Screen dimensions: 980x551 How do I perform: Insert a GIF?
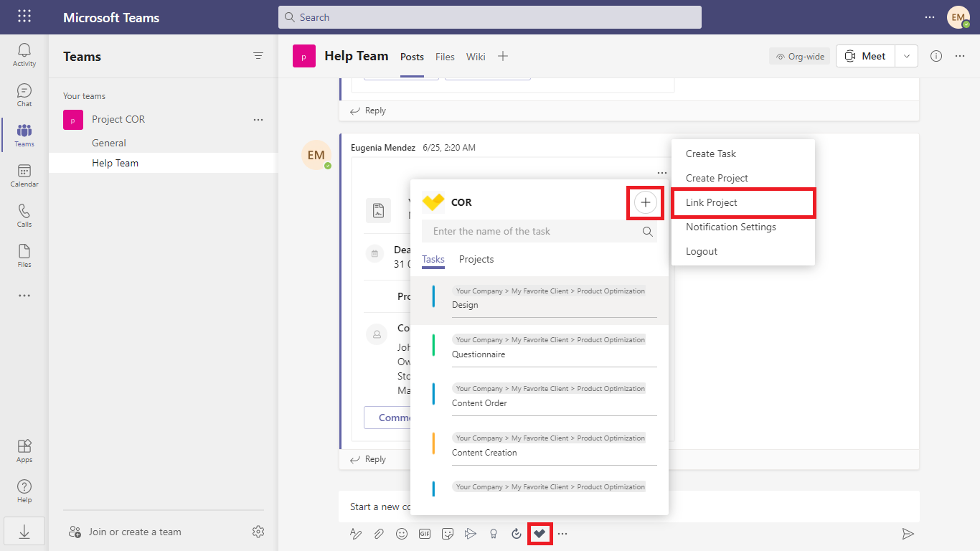click(x=425, y=534)
